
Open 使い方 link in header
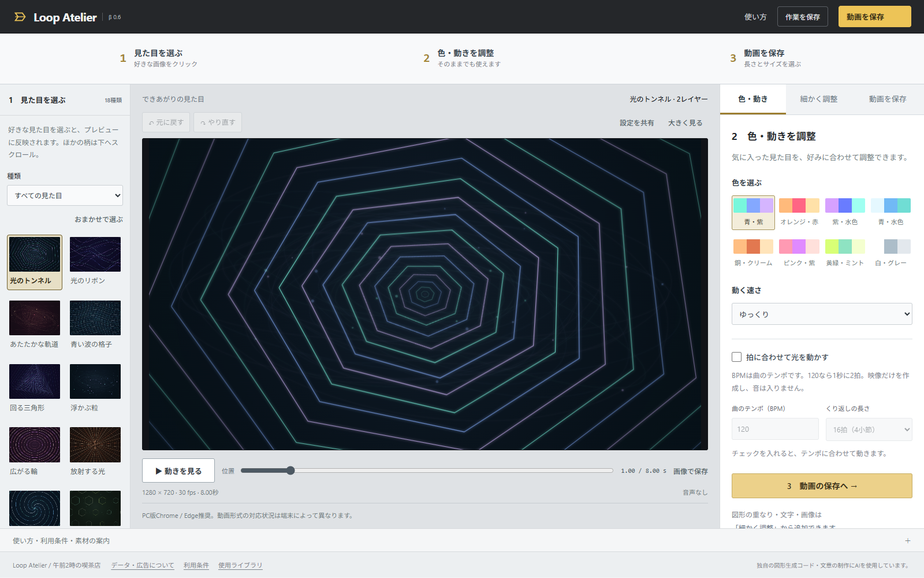(755, 17)
